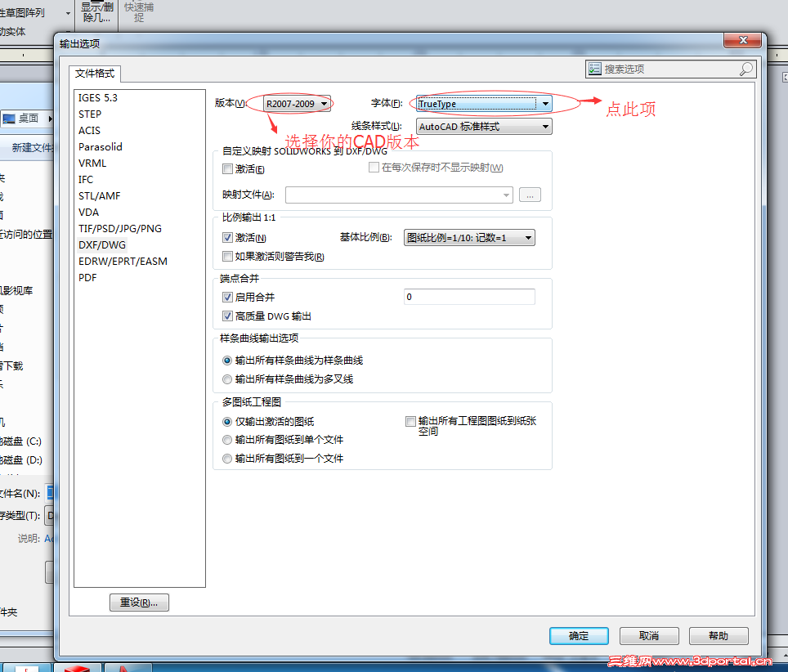788x672 pixels.
Task: Open the 版本 R2007-2009 dropdown
Action: click(x=323, y=104)
